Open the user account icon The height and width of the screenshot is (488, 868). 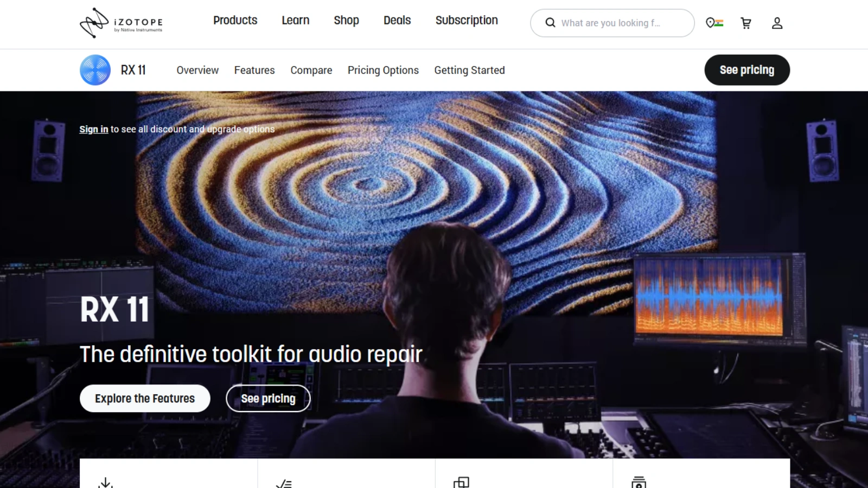(x=777, y=23)
